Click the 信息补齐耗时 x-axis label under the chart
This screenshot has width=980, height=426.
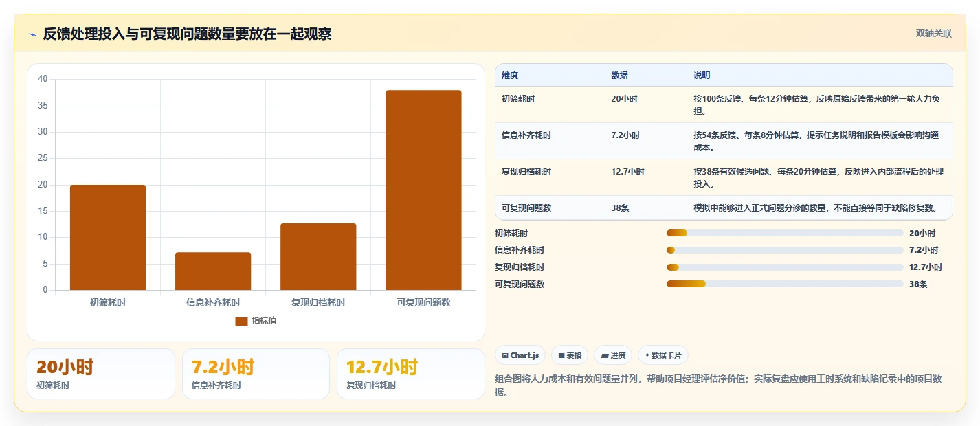tap(213, 302)
